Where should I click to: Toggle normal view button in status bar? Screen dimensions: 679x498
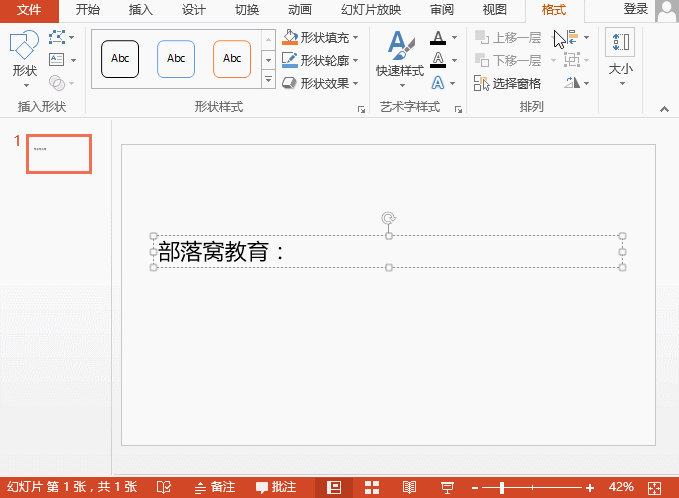click(x=335, y=487)
